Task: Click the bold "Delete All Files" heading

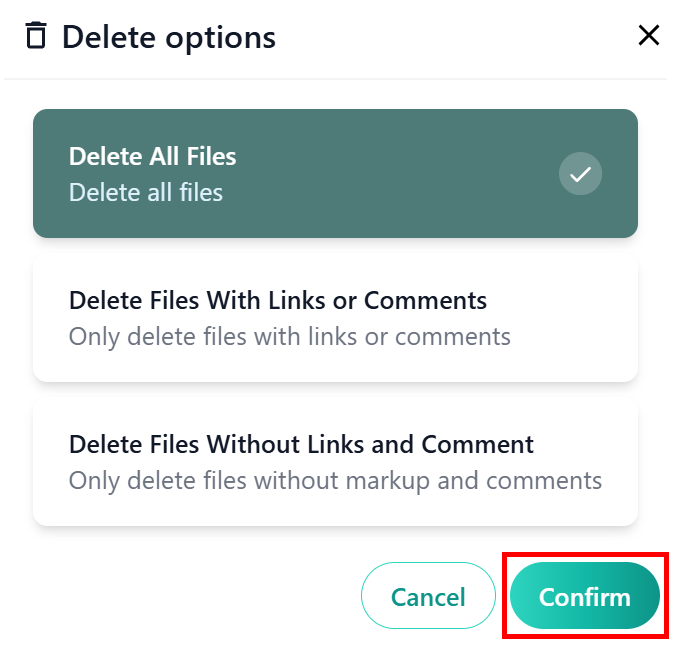Action: pos(152,156)
